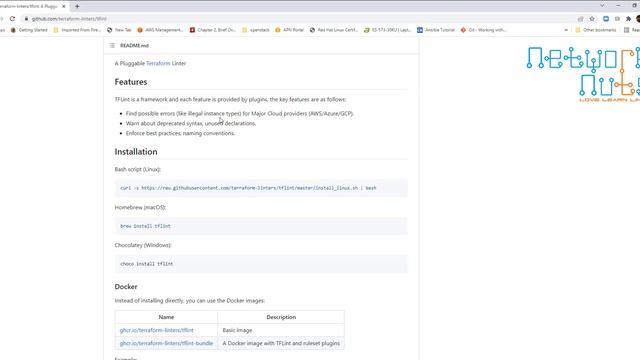Open the New Tab bookmark
Image resolution: width=640 pixels, height=360 pixels.
pyautogui.click(x=119, y=30)
